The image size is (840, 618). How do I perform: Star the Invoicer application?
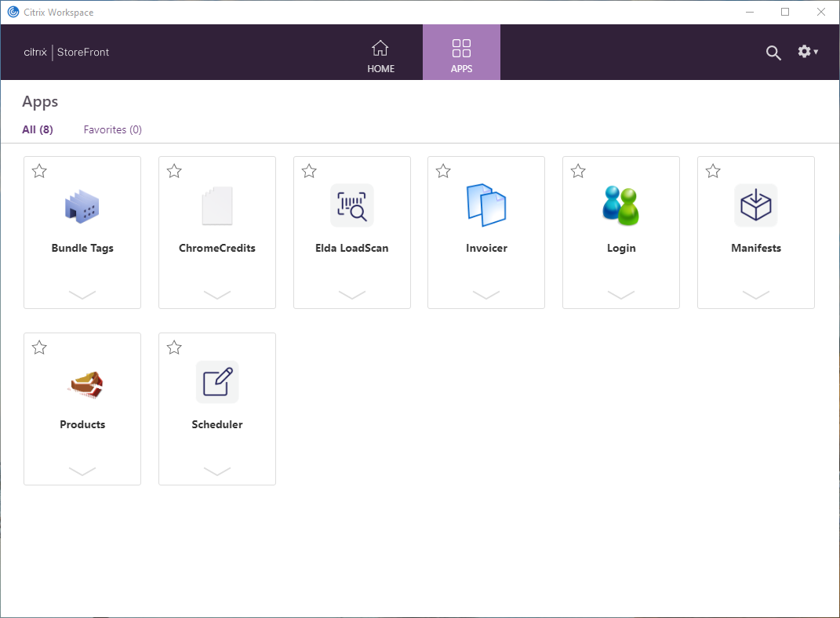pyautogui.click(x=443, y=171)
